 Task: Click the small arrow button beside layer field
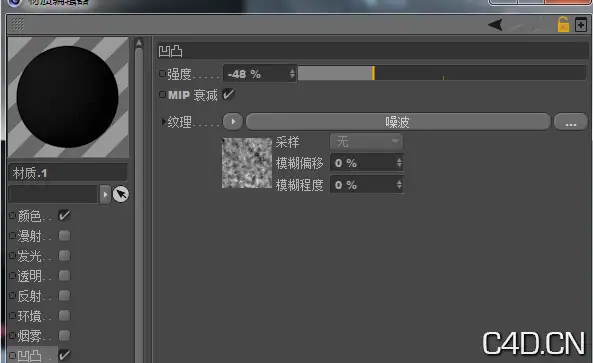(x=105, y=195)
